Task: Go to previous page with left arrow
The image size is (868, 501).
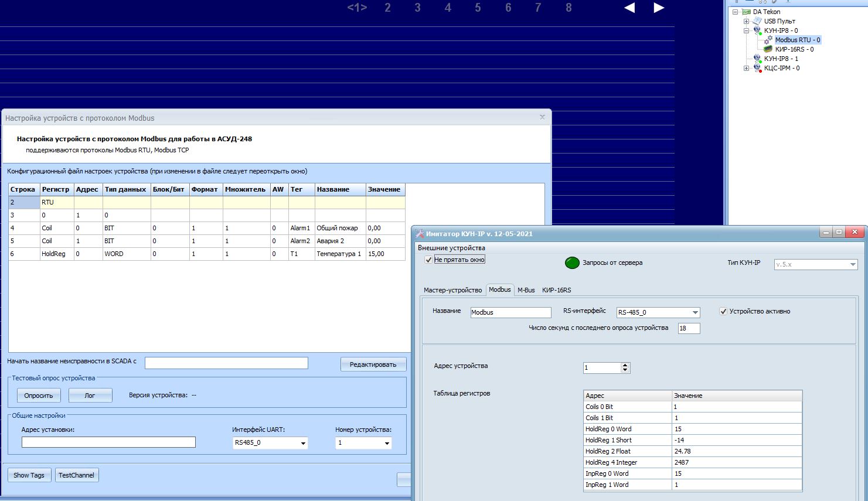Action: coord(629,8)
